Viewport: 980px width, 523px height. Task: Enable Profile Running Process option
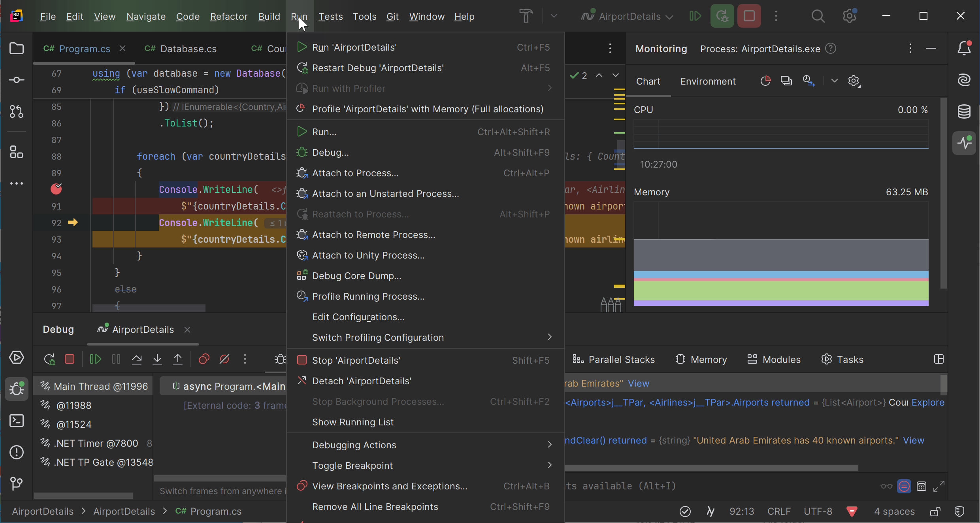(368, 296)
